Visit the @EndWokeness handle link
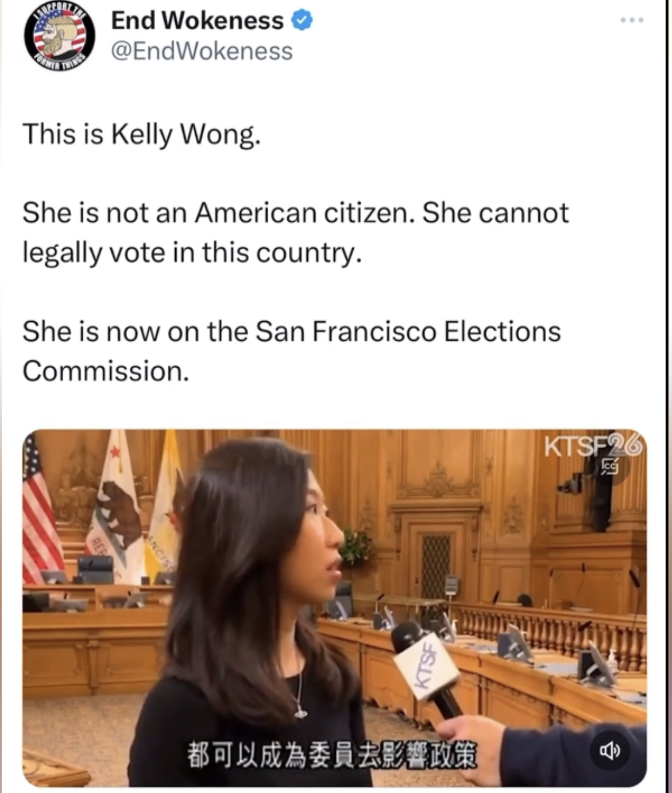 (x=202, y=51)
